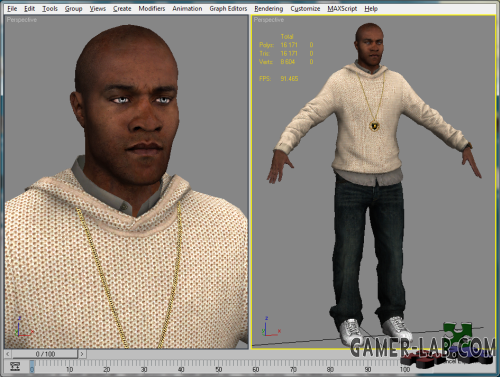Open the Edit menu
This screenshot has height=377, width=500.
point(29,9)
